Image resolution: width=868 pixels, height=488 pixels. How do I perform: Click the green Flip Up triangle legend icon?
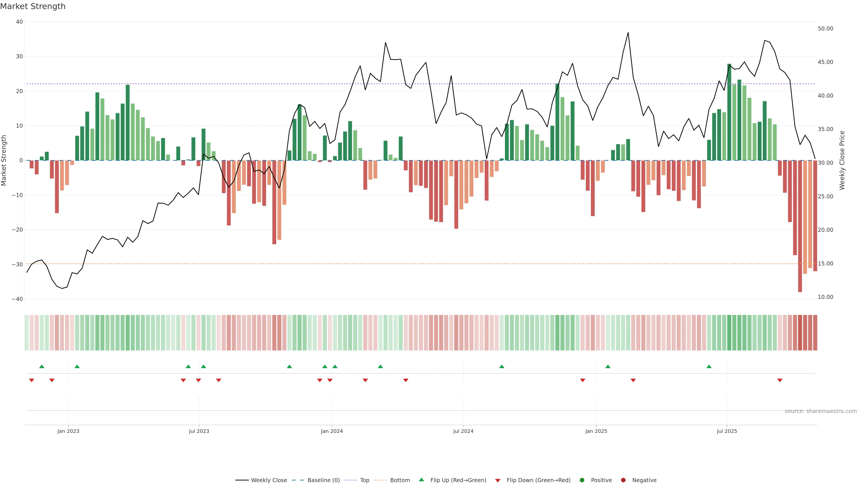pos(421,480)
